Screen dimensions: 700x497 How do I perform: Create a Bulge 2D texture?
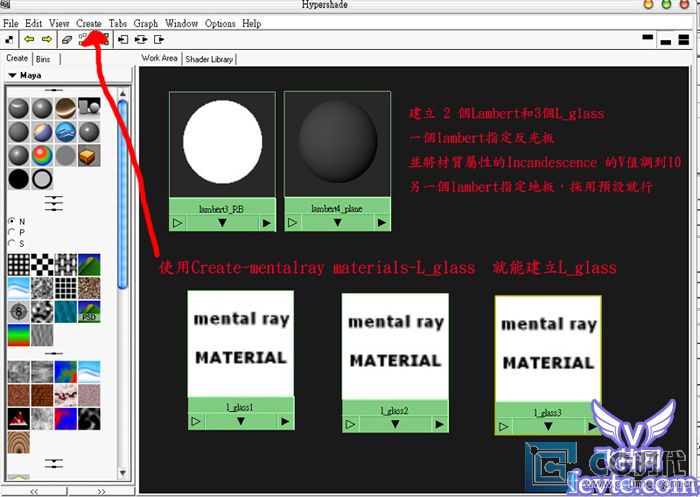(19, 264)
